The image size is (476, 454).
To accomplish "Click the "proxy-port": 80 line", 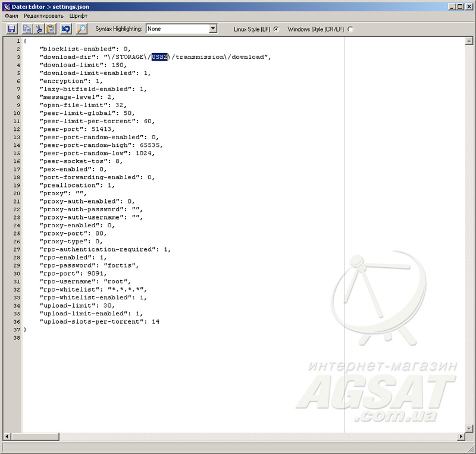I will [x=73, y=233].
